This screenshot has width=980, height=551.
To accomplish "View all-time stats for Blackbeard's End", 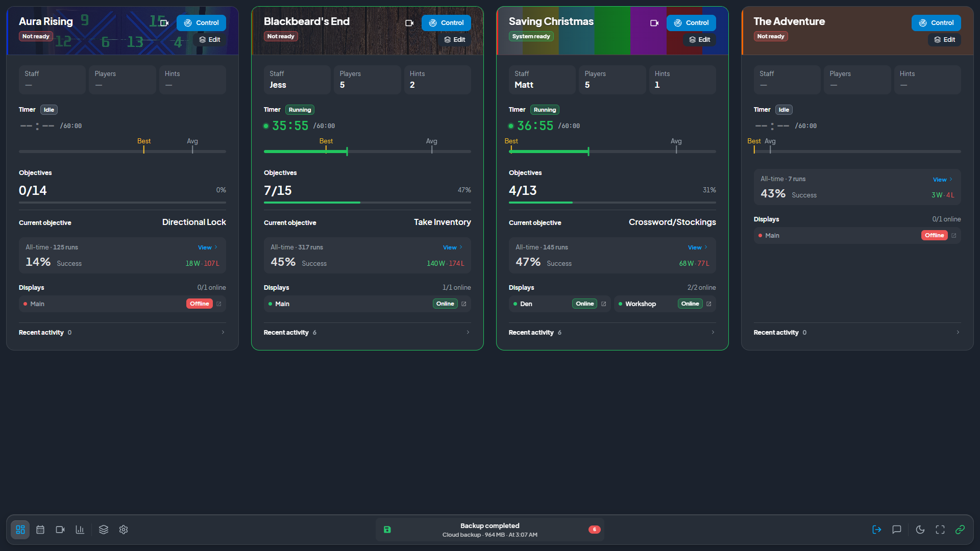I will coord(453,247).
